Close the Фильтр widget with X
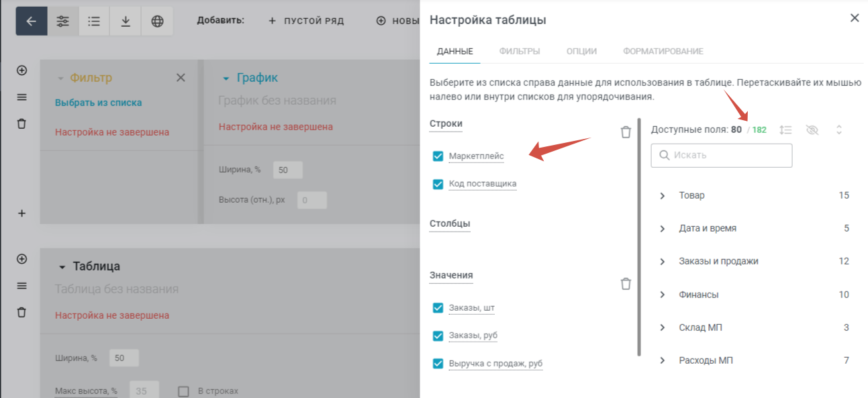 click(x=181, y=78)
